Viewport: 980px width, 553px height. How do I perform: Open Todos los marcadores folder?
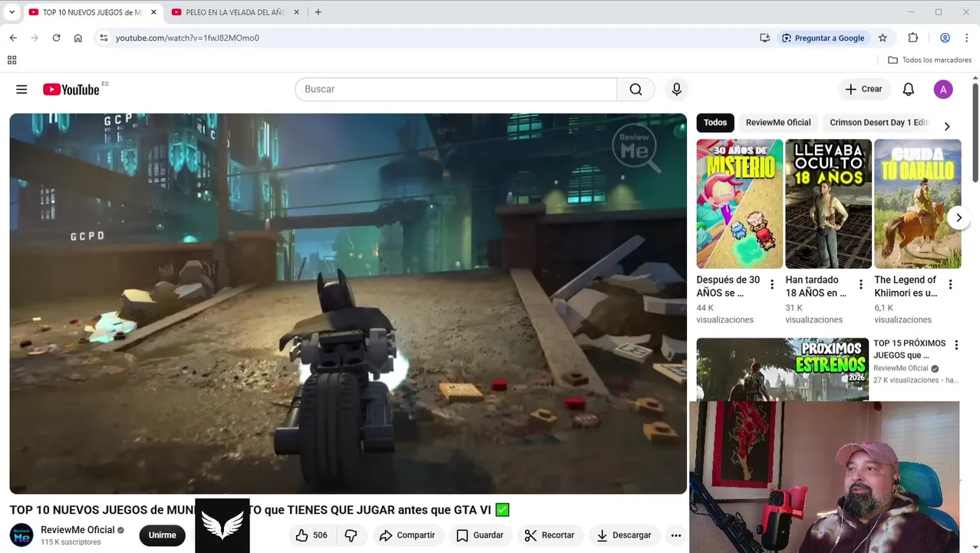(929, 60)
